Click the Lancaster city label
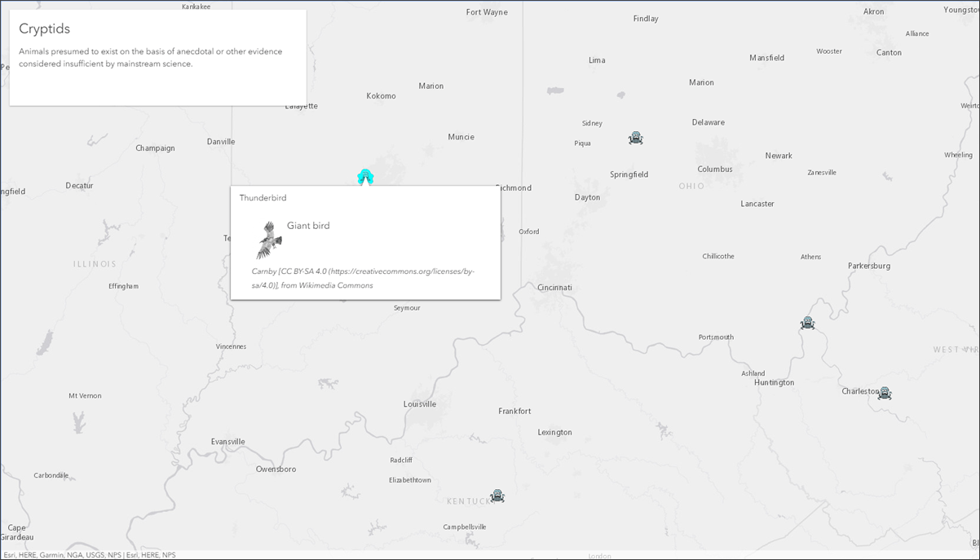 [757, 204]
